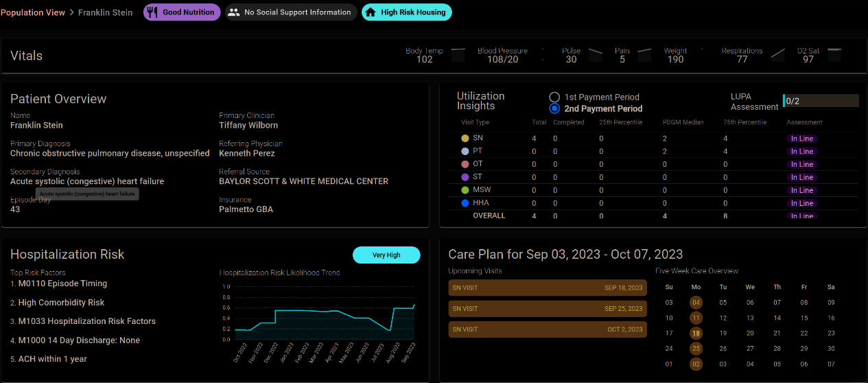Click the Very High risk badge
Image resolution: width=868 pixels, height=383 pixels.
click(x=386, y=255)
